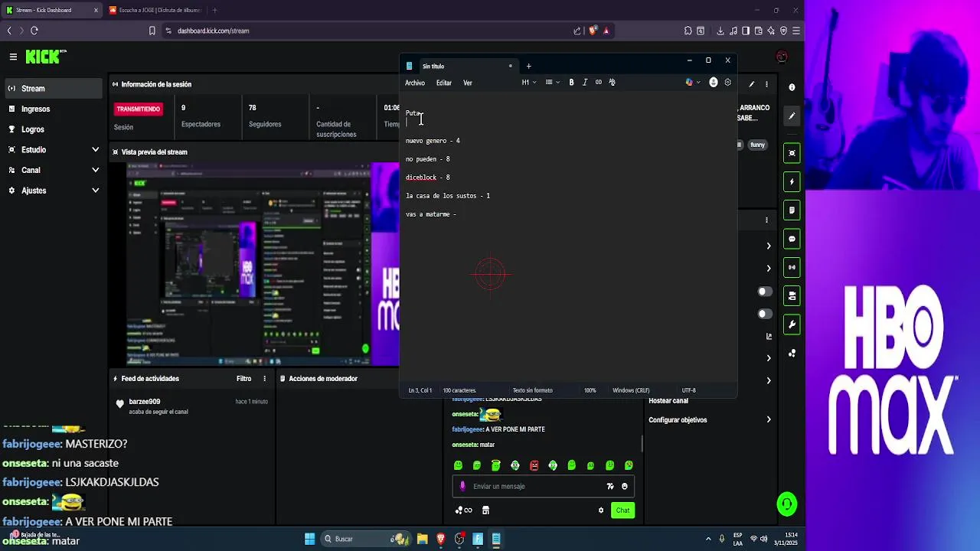
Task: Click the 'funny' tag chip
Action: tap(757, 145)
